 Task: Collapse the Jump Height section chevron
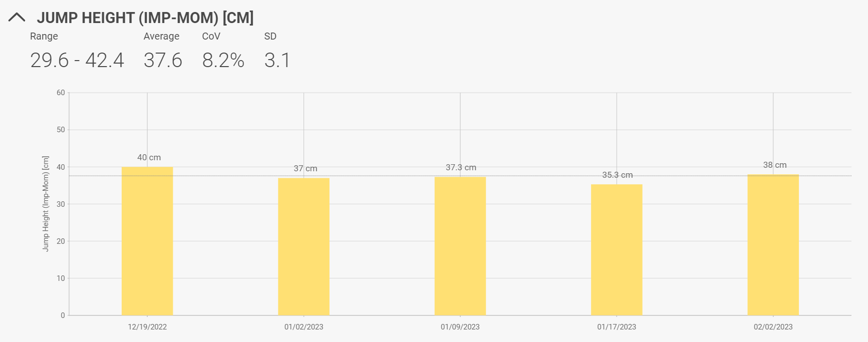click(x=17, y=18)
